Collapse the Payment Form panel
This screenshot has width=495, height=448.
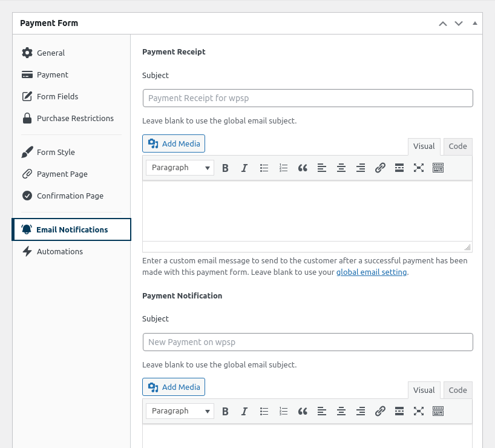pos(475,24)
